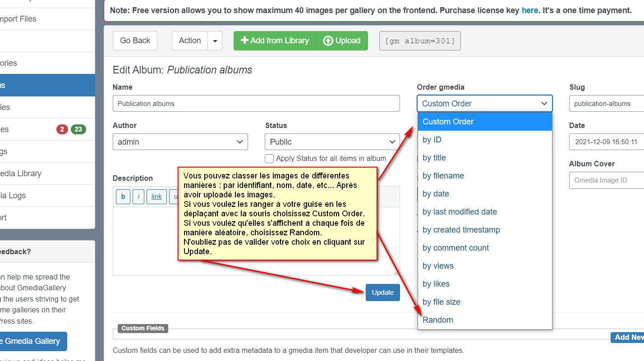
Task: Expand the Author dropdown
Action: [x=180, y=142]
